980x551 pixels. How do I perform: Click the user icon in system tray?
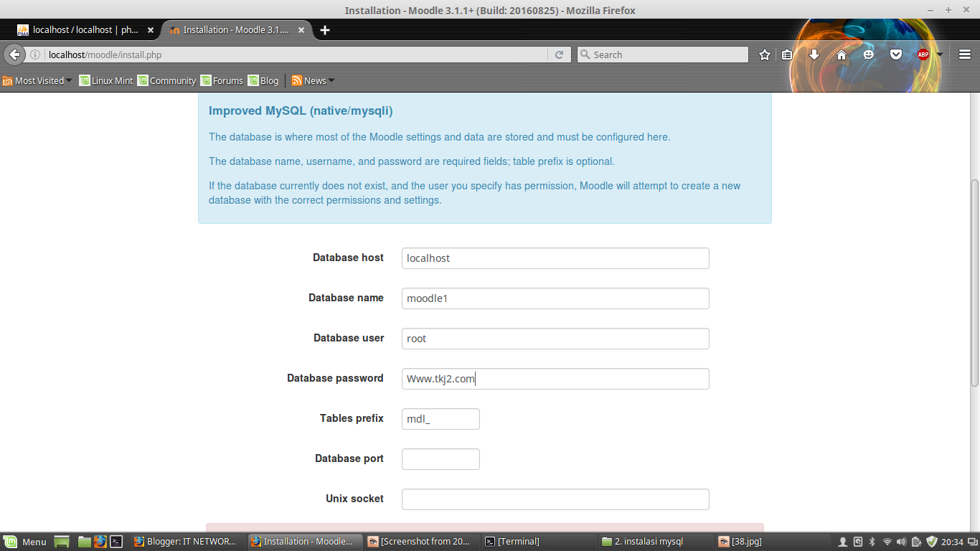click(x=844, y=542)
